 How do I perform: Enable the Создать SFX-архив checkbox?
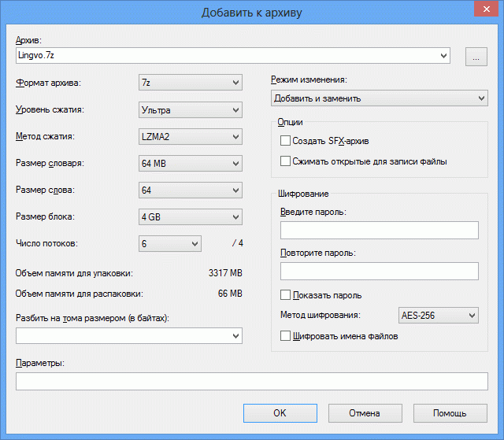(286, 141)
